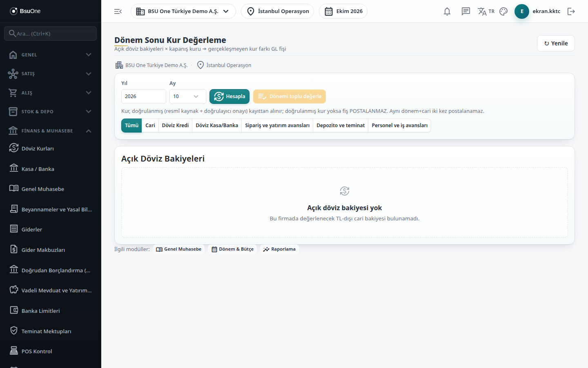The height and width of the screenshot is (368, 588).
Task: Open Kasa / Banka in the sidebar
Action: point(51,169)
